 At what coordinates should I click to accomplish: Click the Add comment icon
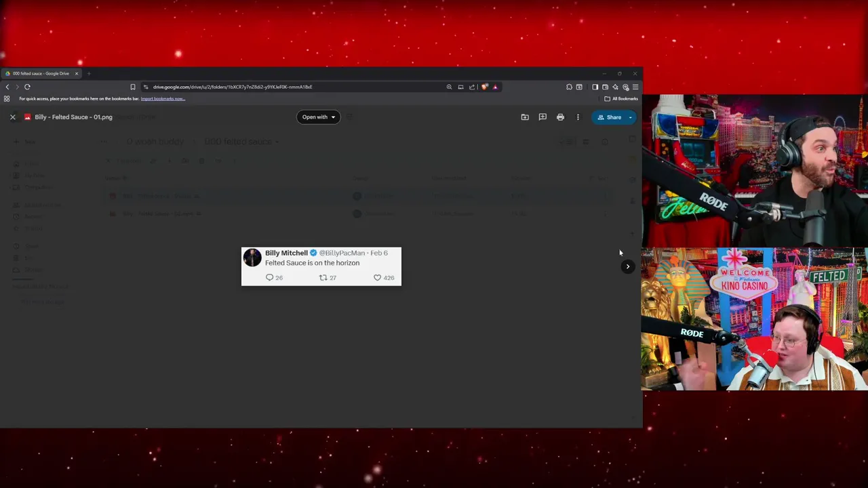tap(542, 117)
